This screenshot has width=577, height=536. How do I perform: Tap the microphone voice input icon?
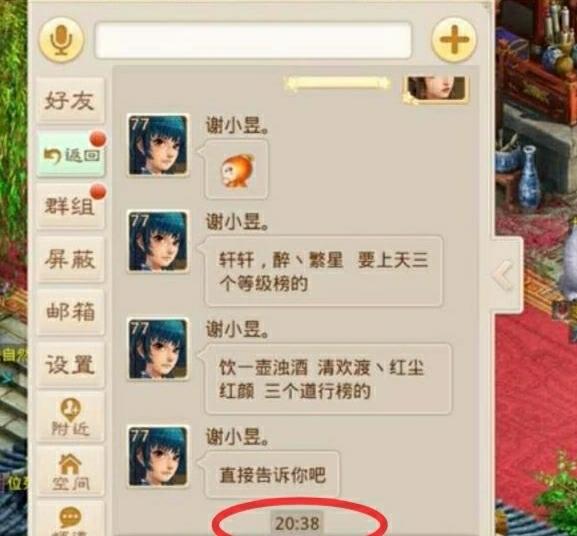(x=61, y=40)
